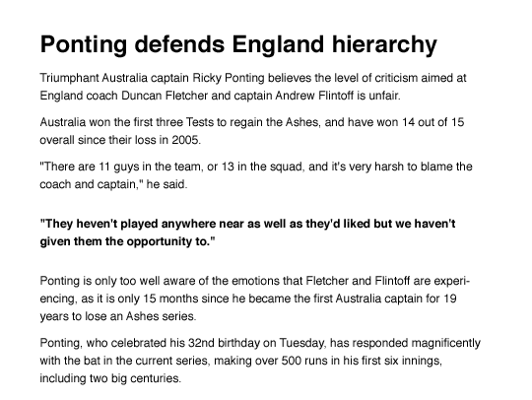Image resolution: width=532 pixels, height=400 pixels.
Task: Click the phrase 'years to lose an Ashes series'
Action: 117,316
